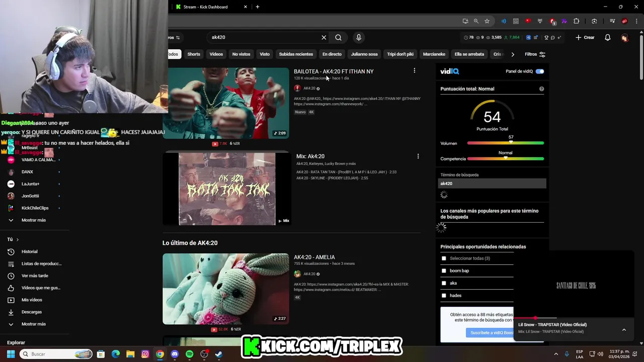Open Discord from the taskbar
Image resolution: width=644 pixels, height=362 pixels.
(175, 354)
